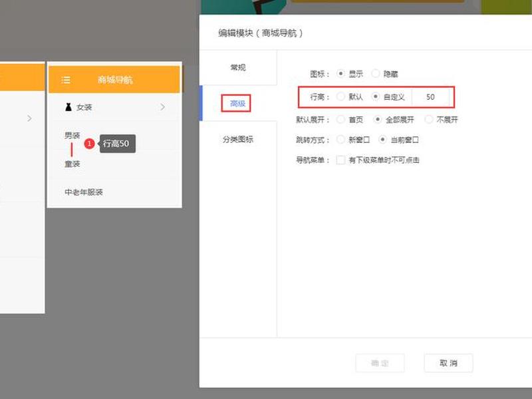The image size is (532, 399).
Task: Open the 分类图标 tab
Action: coord(238,140)
